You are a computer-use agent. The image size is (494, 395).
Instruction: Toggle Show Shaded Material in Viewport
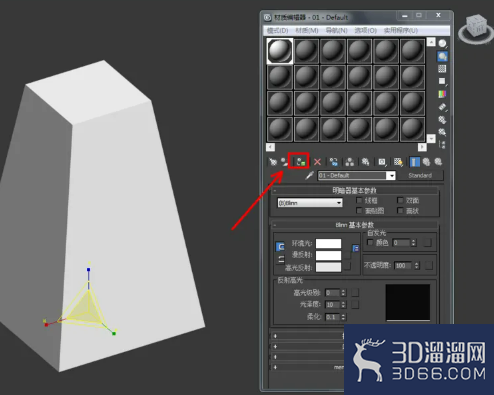pos(398,162)
